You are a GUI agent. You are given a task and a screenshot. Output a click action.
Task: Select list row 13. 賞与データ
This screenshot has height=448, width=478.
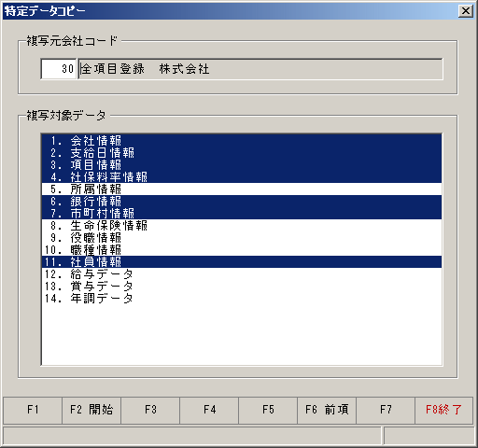[x=242, y=286]
